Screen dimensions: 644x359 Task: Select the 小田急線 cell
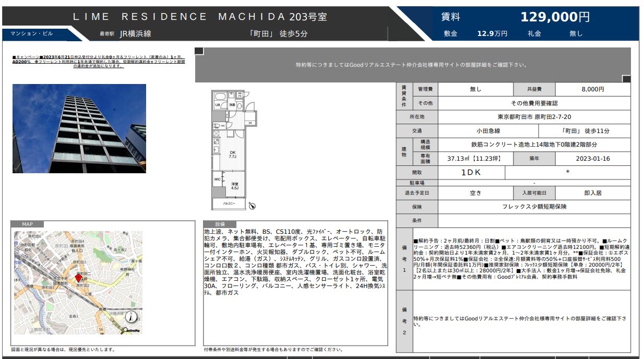488,131
